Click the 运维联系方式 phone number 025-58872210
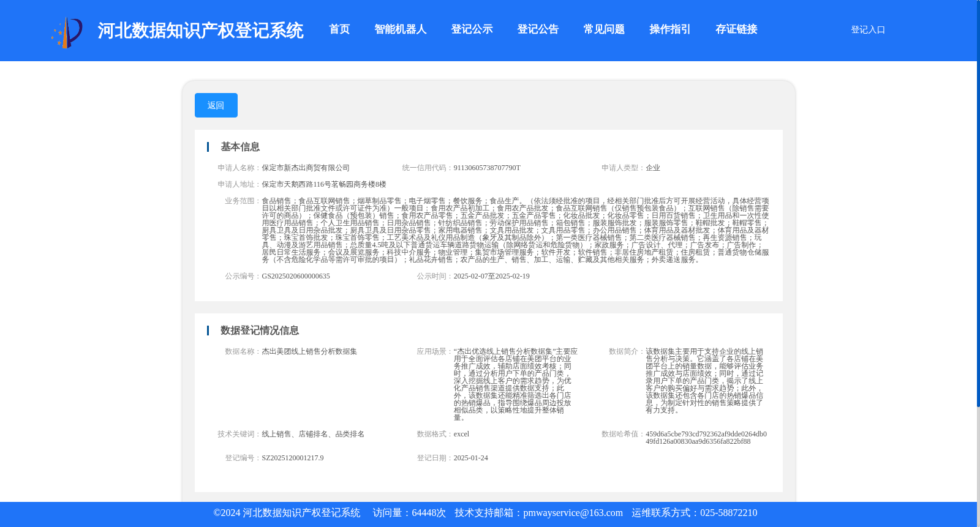Image resolution: width=980 pixels, height=527 pixels. tap(728, 513)
